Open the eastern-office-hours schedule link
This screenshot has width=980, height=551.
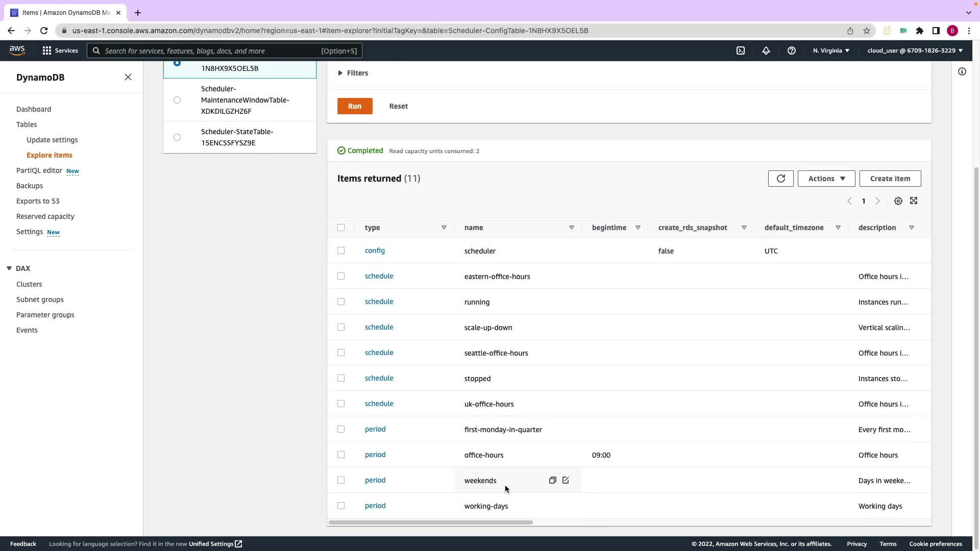click(379, 276)
